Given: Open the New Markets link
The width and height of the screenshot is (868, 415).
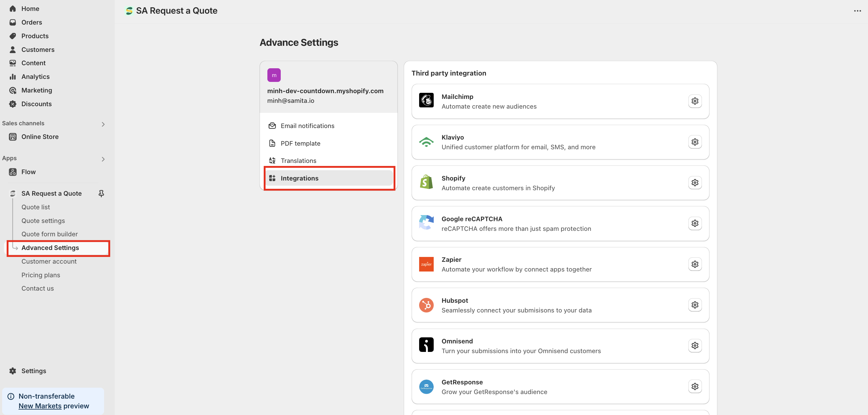Looking at the screenshot, I should pos(40,406).
